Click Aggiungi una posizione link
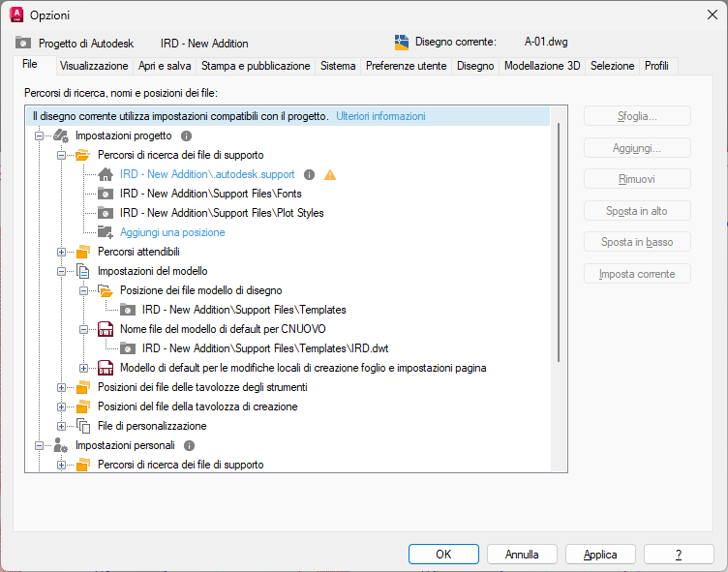This screenshot has height=572, width=728. click(x=172, y=232)
